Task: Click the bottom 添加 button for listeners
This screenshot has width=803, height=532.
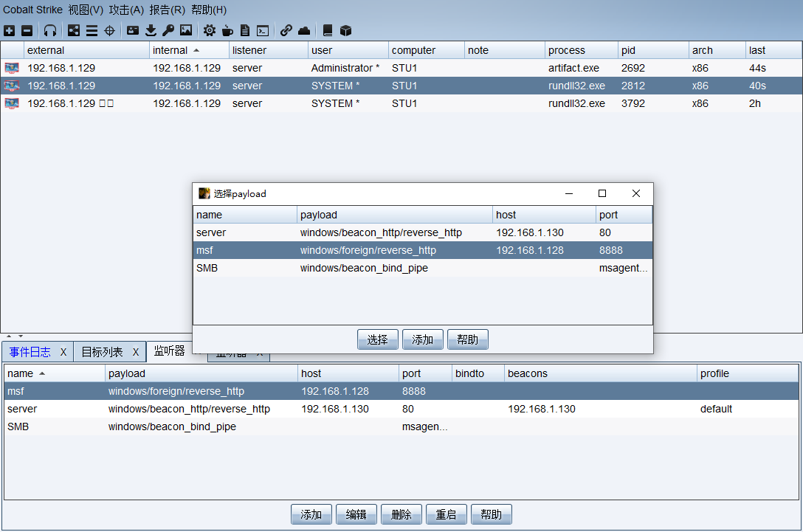Action: tap(311, 514)
